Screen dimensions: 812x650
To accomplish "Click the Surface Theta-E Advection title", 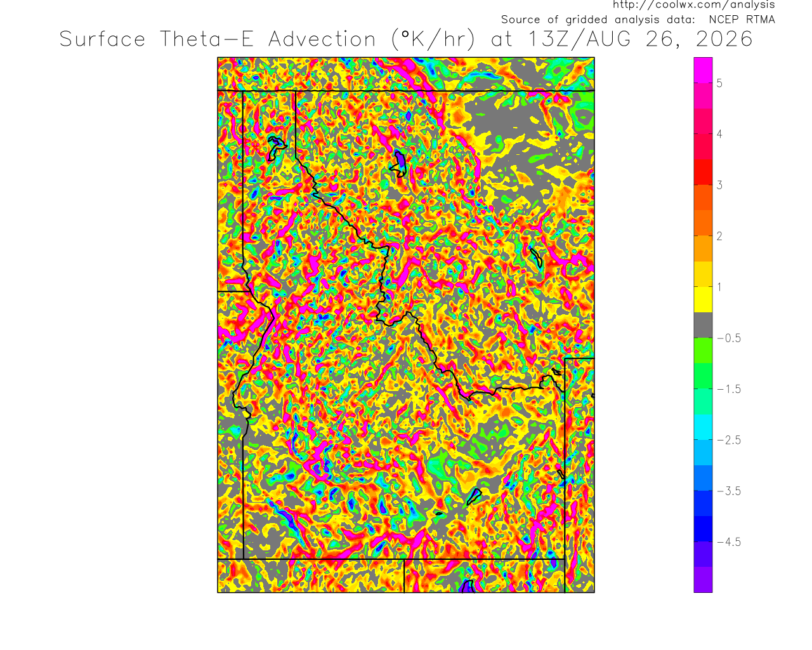I will [218, 39].
